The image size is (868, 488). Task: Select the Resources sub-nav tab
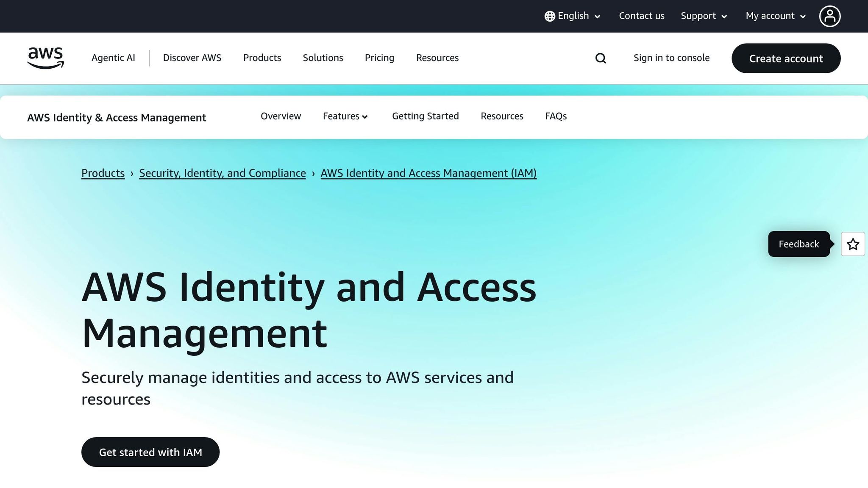click(x=502, y=116)
